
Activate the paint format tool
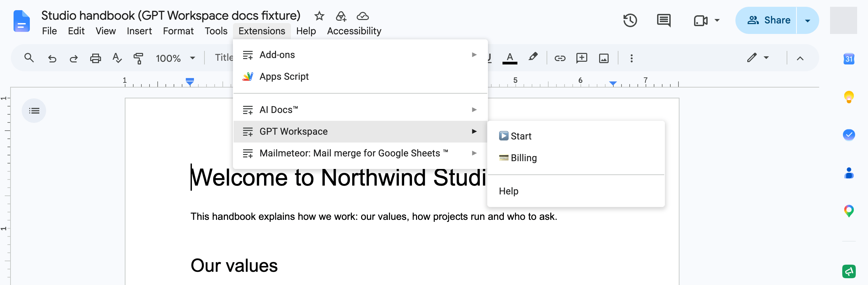(x=138, y=58)
